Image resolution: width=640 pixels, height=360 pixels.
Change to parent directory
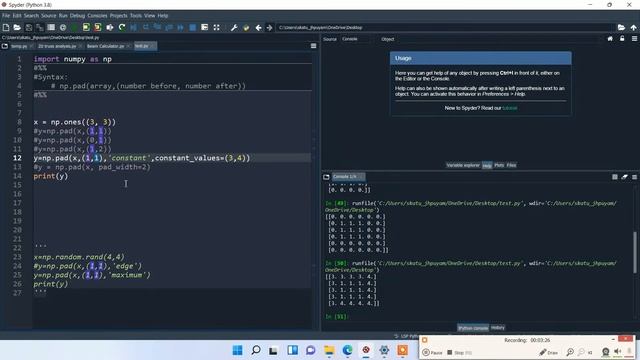point(633,27)
